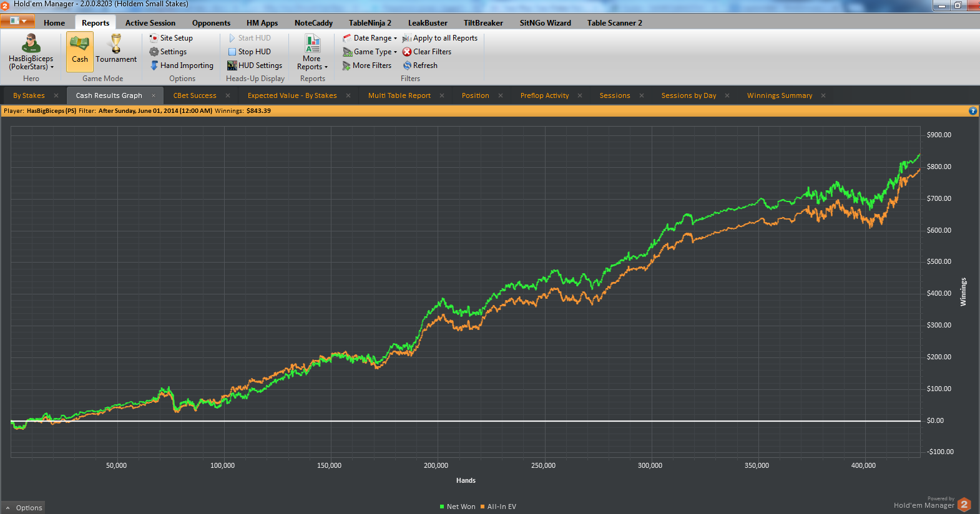980x514 pixels.
Task: Switch to the CBet Success report tab
Action: tap(195, 95)
